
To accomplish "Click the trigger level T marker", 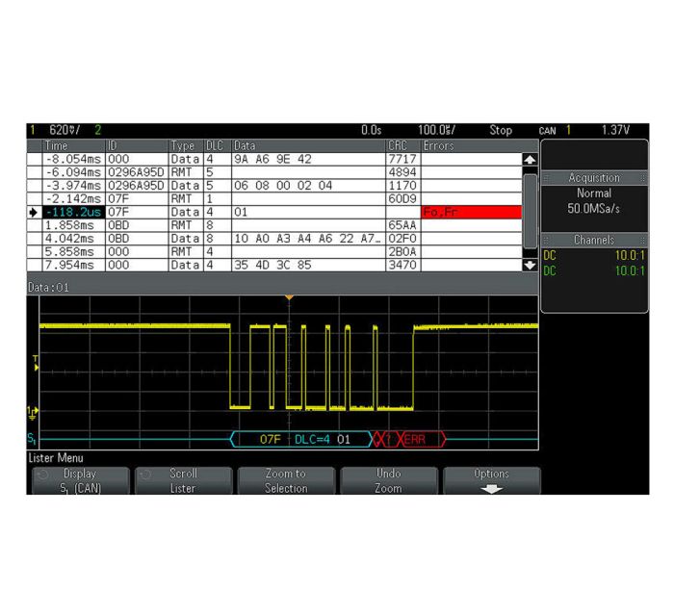I will (36, 363).
